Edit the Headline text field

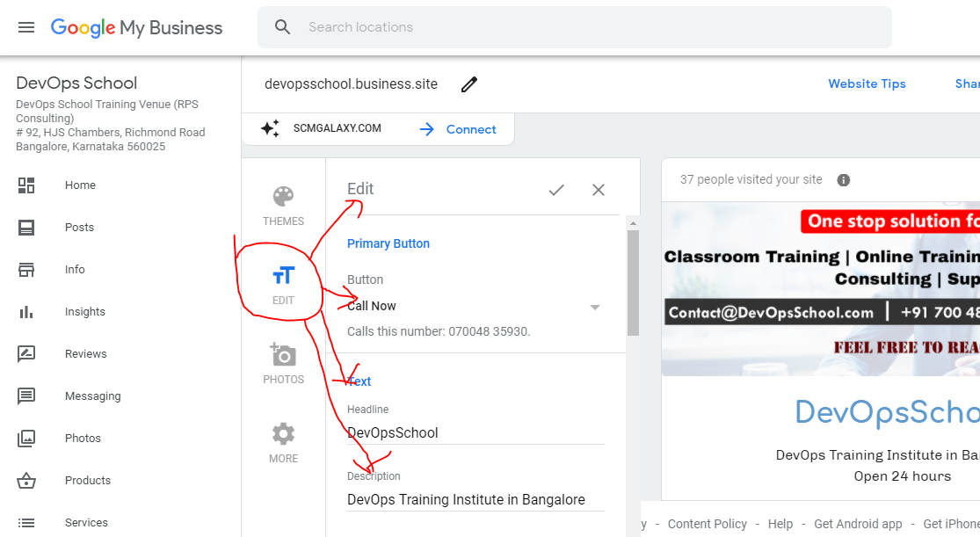tap(475, 432)
